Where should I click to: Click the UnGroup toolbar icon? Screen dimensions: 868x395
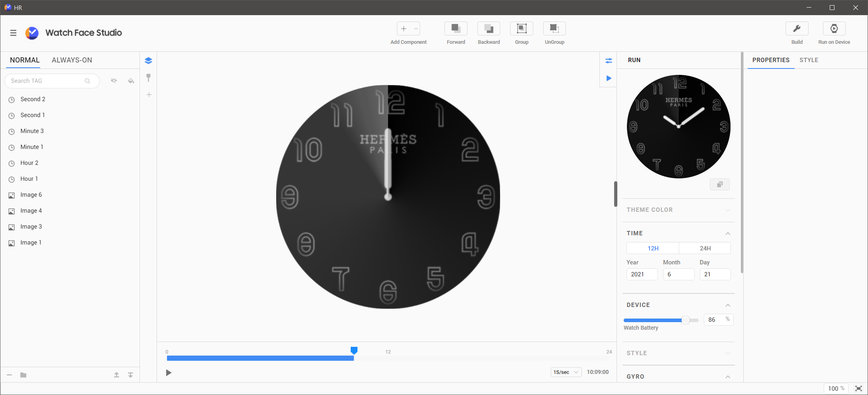point(554,29)
